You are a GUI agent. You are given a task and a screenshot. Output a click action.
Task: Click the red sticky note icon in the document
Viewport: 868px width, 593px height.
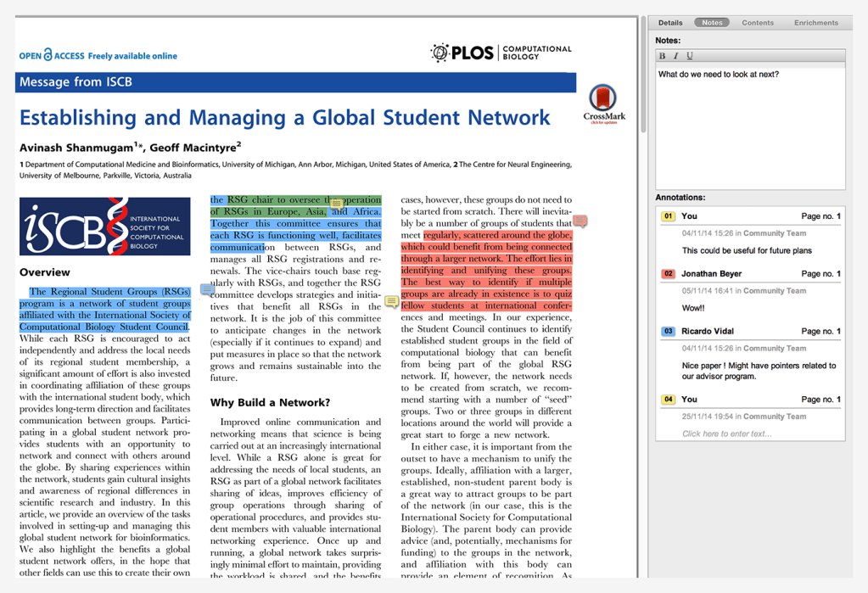(x=580, y=221)
